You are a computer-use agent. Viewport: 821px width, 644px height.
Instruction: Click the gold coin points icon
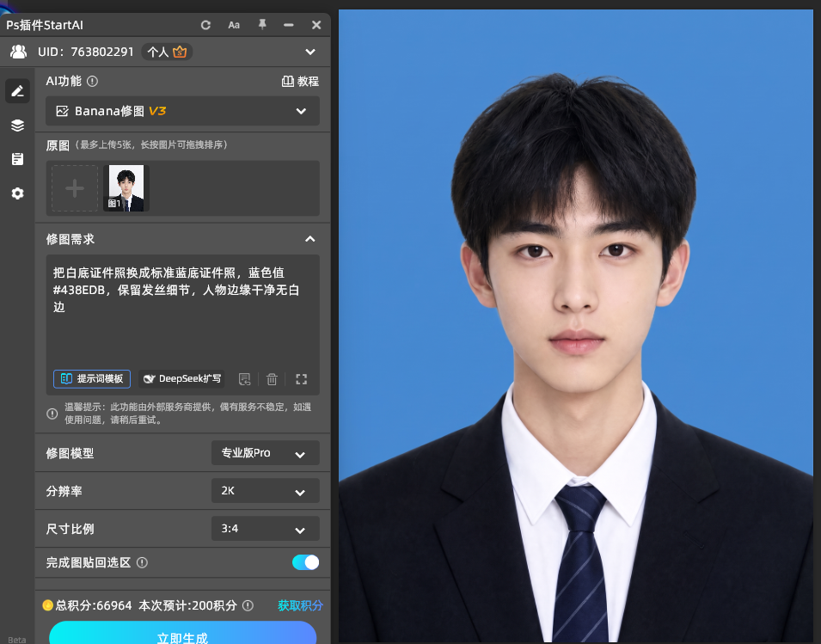tap(47, 605)
